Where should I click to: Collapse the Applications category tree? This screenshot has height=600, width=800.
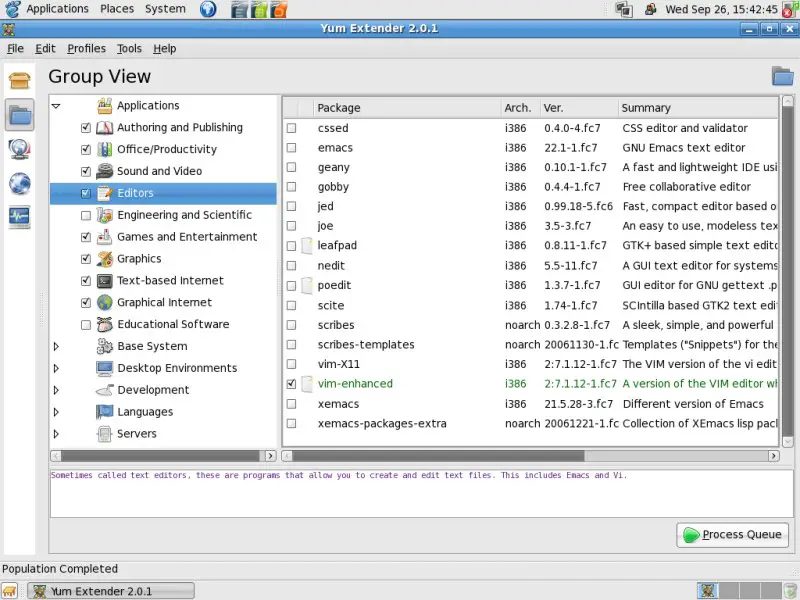pos(56,106)
